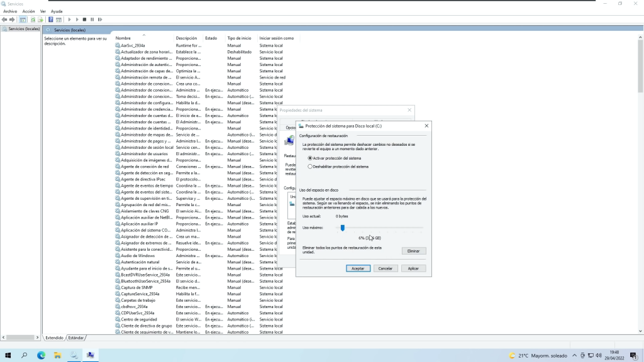Switch to the Estándar tab

[76, 337]
